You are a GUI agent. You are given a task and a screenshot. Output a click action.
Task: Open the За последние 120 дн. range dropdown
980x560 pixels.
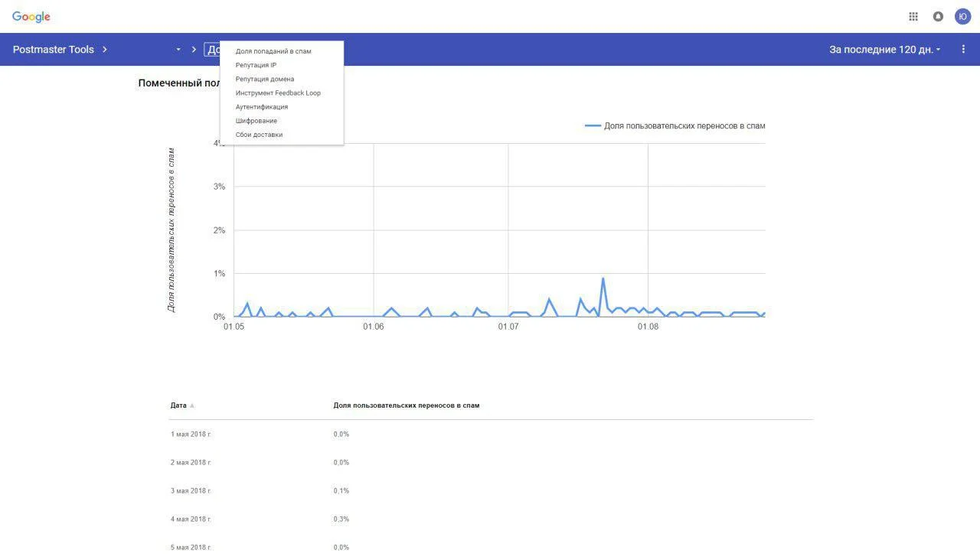(x=885, y=50)
